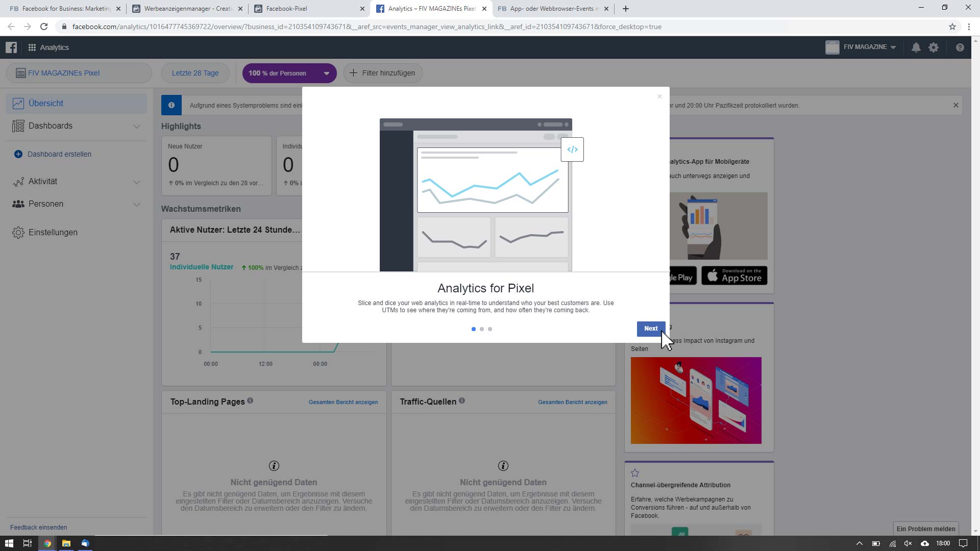Click the Next button in the dialog
The image size is (980, 551).
pos(651,329)
